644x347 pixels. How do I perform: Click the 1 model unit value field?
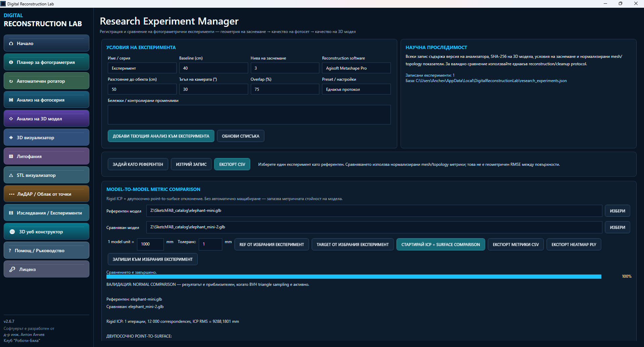[x=150, y=244]
